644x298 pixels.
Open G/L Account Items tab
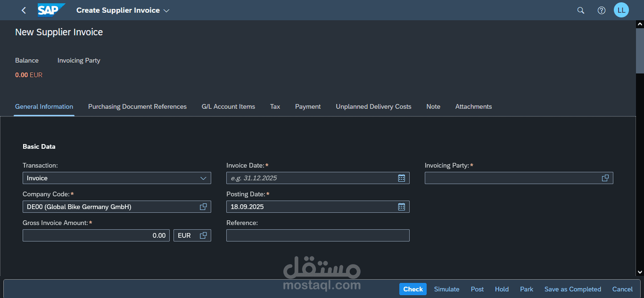click(228, 106)
